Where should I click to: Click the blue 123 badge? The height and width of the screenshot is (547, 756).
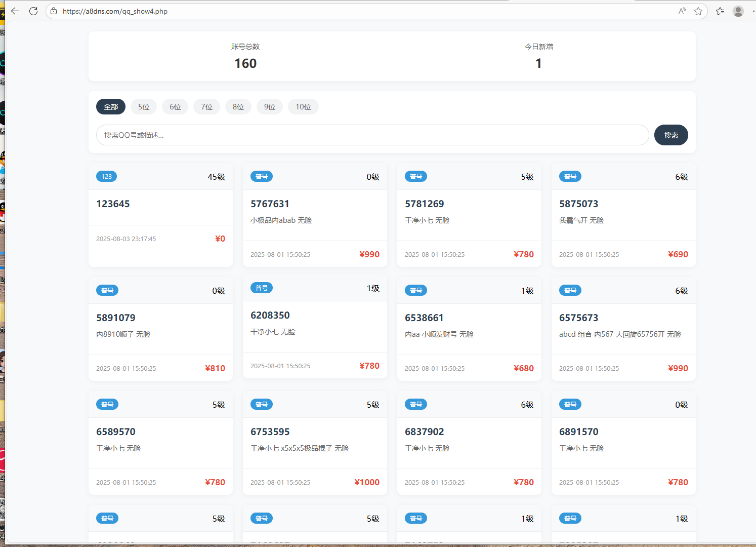click(x=106, y=176)
